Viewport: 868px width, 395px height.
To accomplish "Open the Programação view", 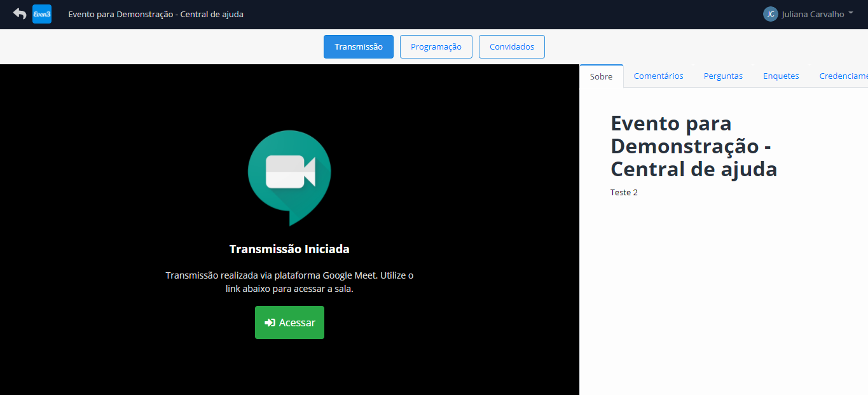I will coord(436,46).
